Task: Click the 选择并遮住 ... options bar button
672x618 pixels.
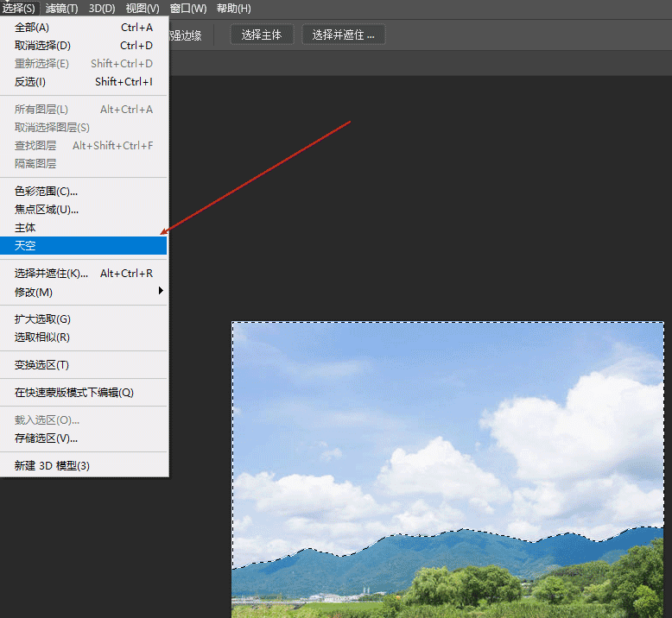Action: point(343,35)
